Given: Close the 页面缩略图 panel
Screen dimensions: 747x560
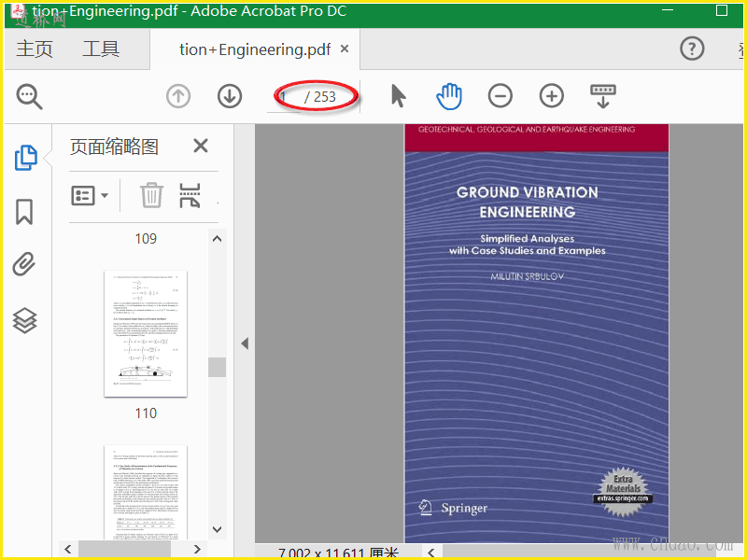Looking at the screenshot, I should point(201,146).
